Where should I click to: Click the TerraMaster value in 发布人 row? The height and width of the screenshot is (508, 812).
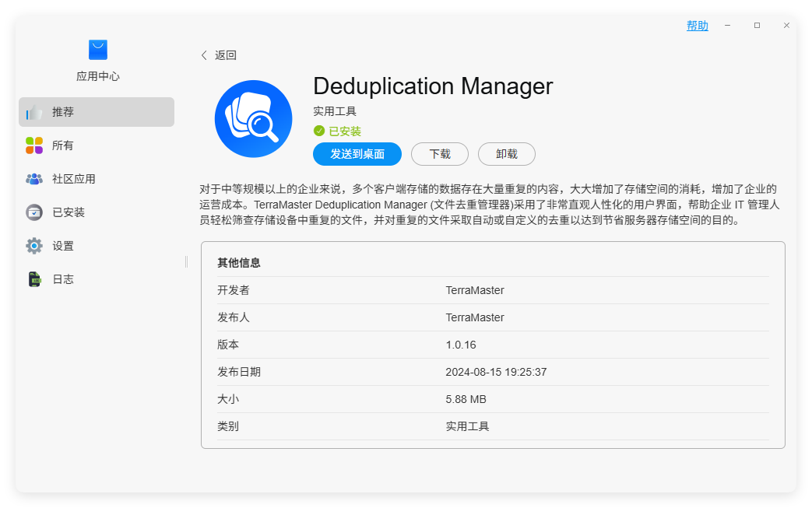[475, 317]
